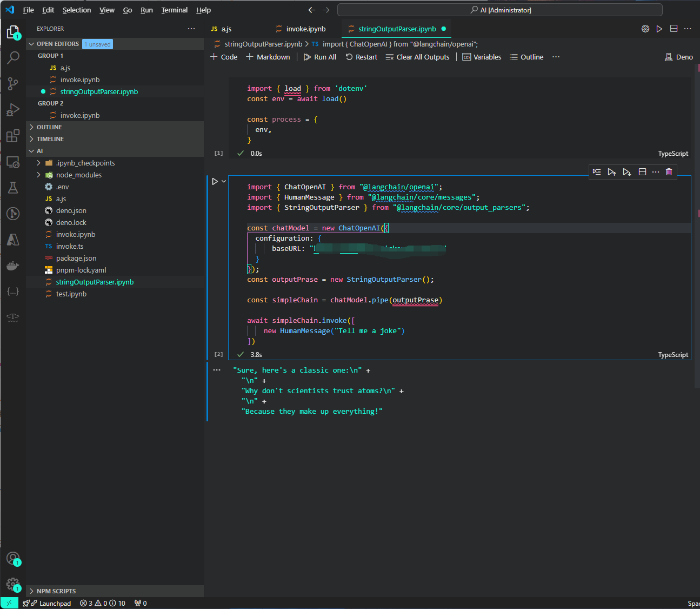Image resolution: width=700 pixels, height=609 pixels.
Task: Click the command center search box
Action: point(500,10)
